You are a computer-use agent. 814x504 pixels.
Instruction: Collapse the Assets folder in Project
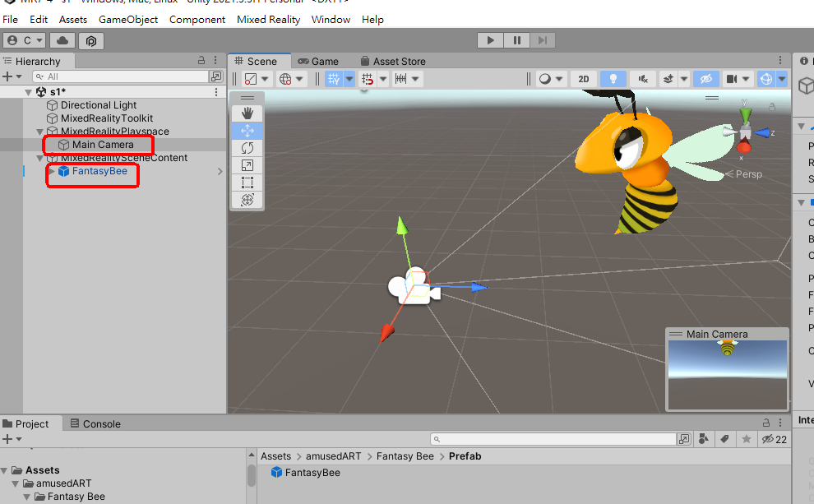point(5,470)
